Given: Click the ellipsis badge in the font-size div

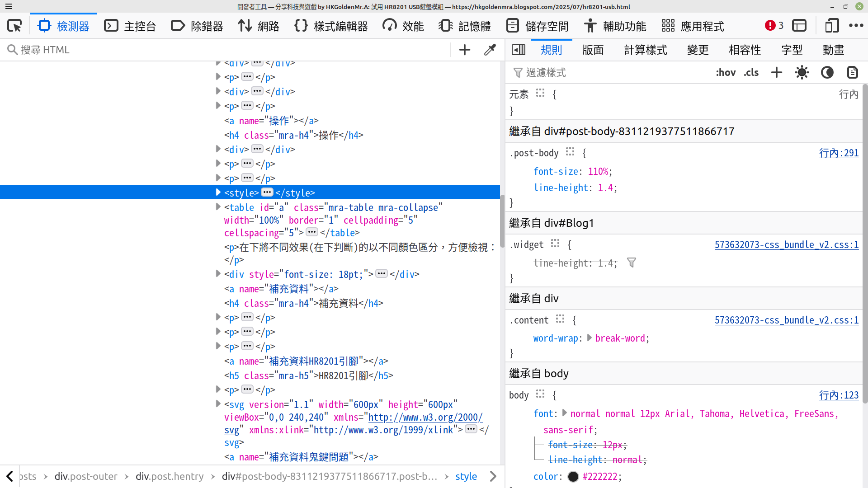Looking at the screenshot, I should (x=382, y=273).
